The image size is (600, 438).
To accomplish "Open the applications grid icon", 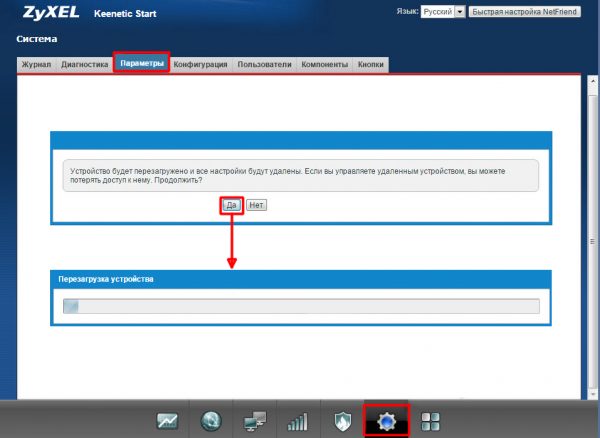I will click(x=430, y=422).
